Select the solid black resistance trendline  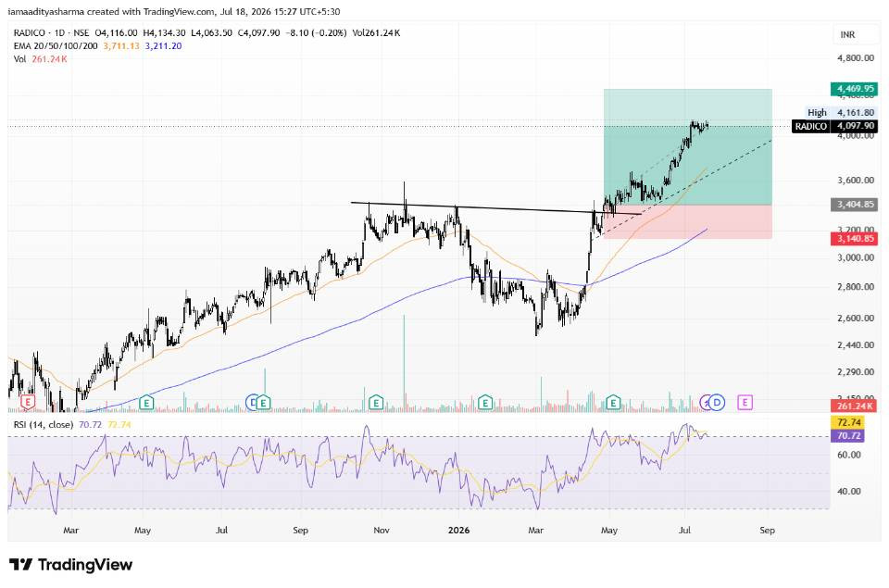tap(496, 208)
